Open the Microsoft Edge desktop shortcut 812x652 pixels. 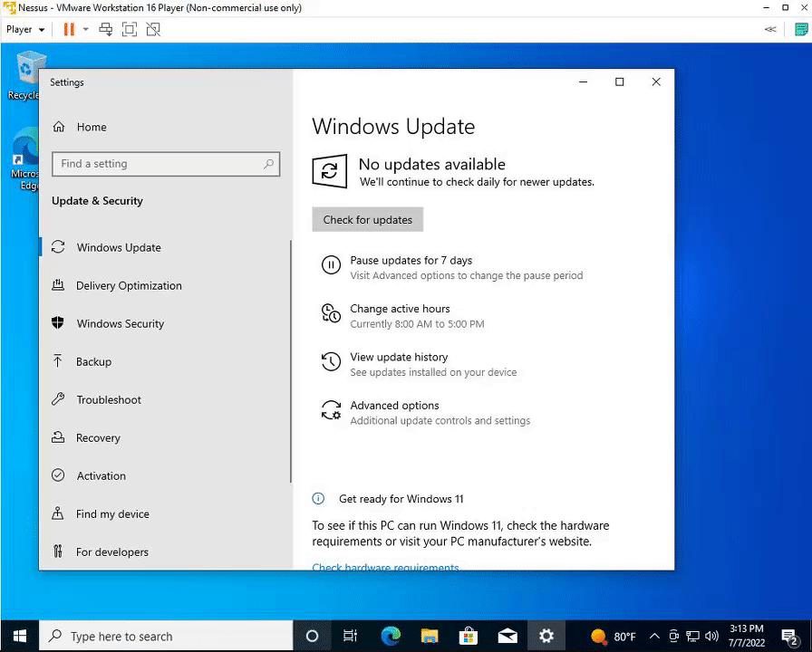point(24,158)
